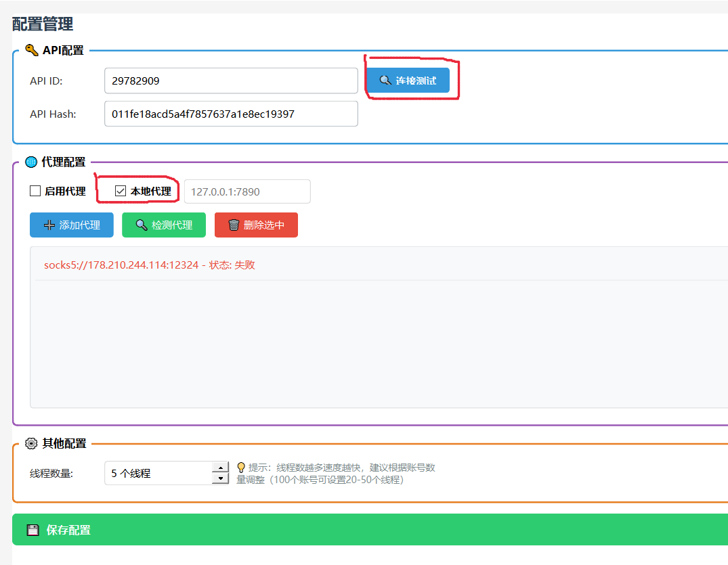Click the magnifier icon inside 连接测试 button

pos(387,80)
